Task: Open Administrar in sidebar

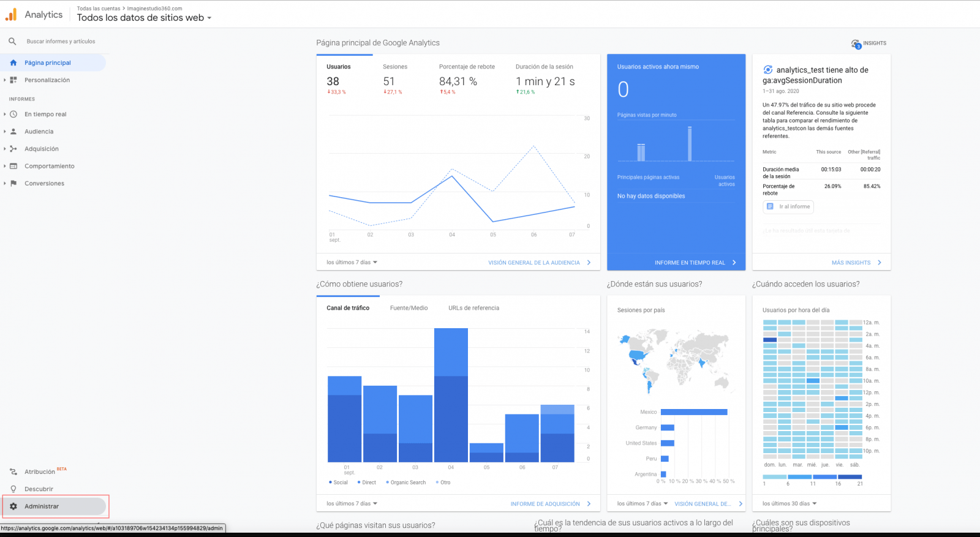Action: [x=54, y=506]
